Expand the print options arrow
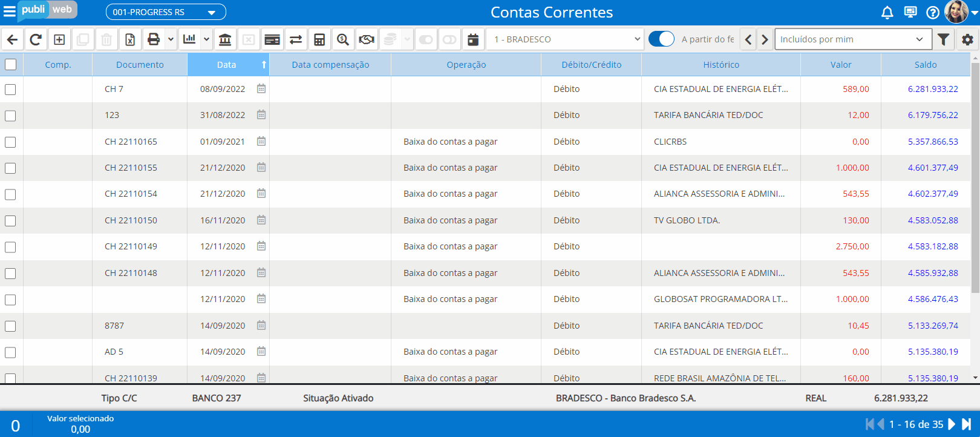Viewport: 980px width, 437px height. pos(171,39)
